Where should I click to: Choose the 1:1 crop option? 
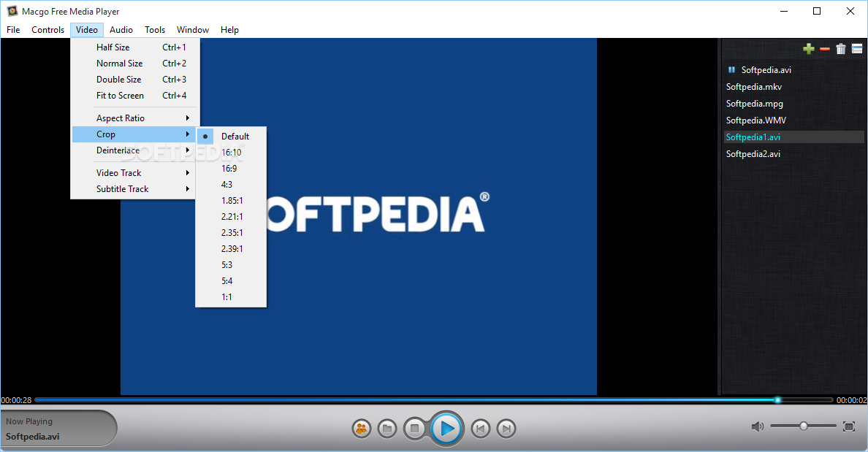coord(232,296)
